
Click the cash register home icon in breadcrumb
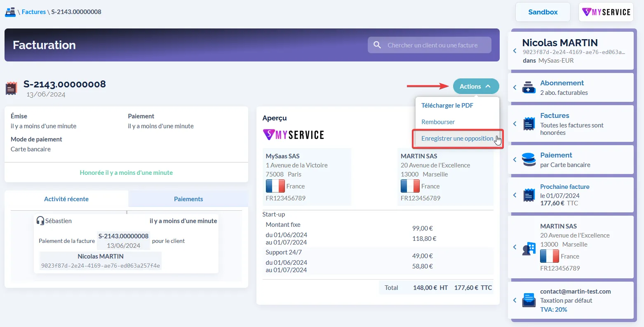[x=10, y=12]
